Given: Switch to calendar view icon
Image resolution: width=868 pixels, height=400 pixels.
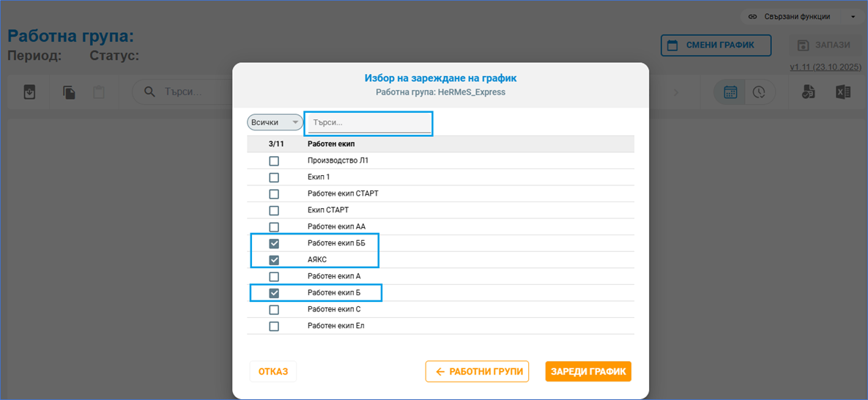Looking at the screenshot, I should [730, 92].
